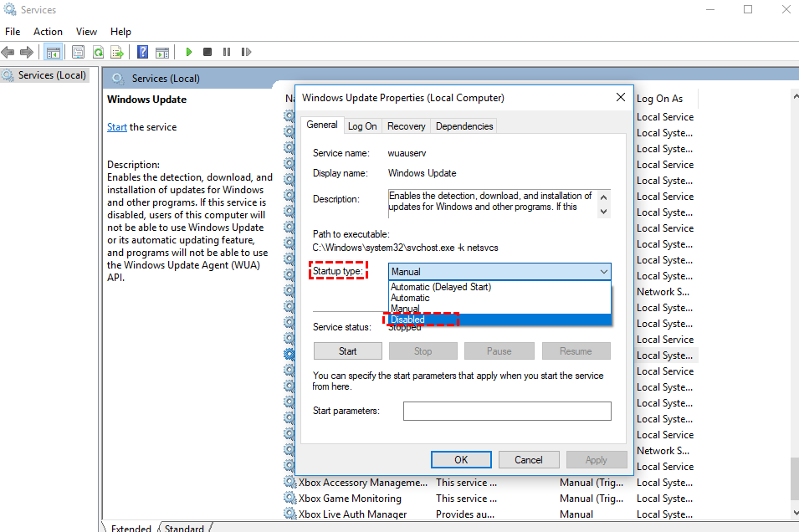Select Automatic (Delayed Start) startup option

point(441,287)
